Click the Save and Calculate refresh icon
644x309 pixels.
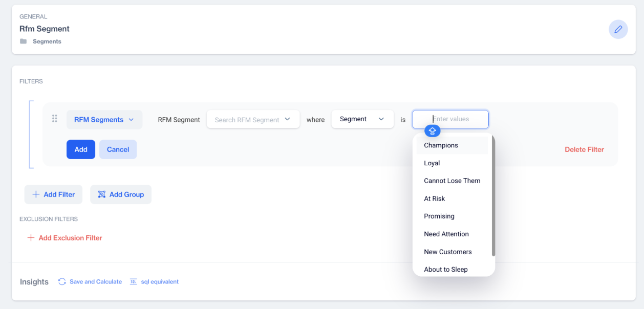point(62,281)
